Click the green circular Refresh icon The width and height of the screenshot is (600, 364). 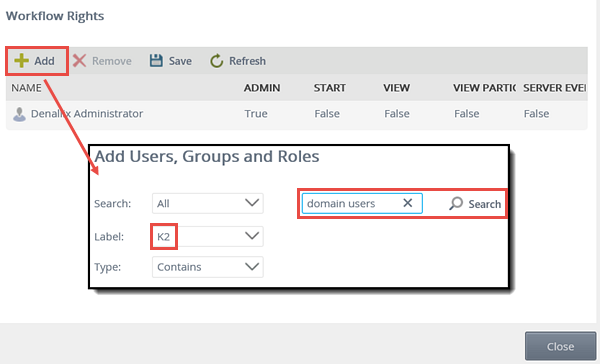coord(217,61)
